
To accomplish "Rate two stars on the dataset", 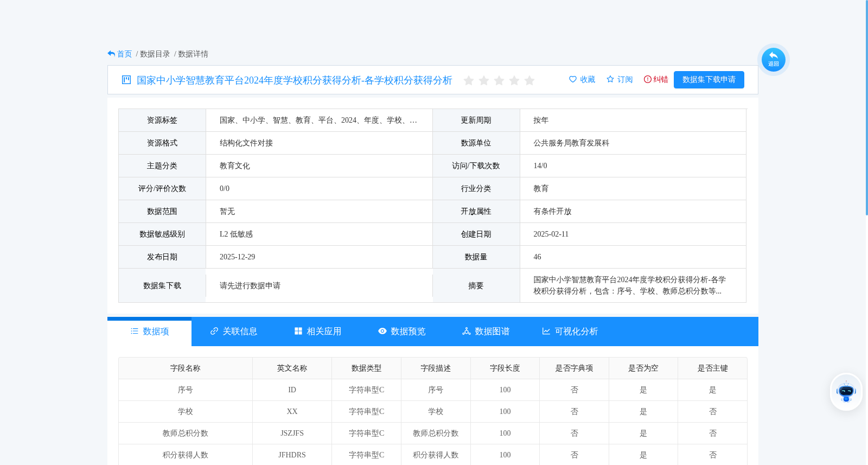I will coord(484,80).
